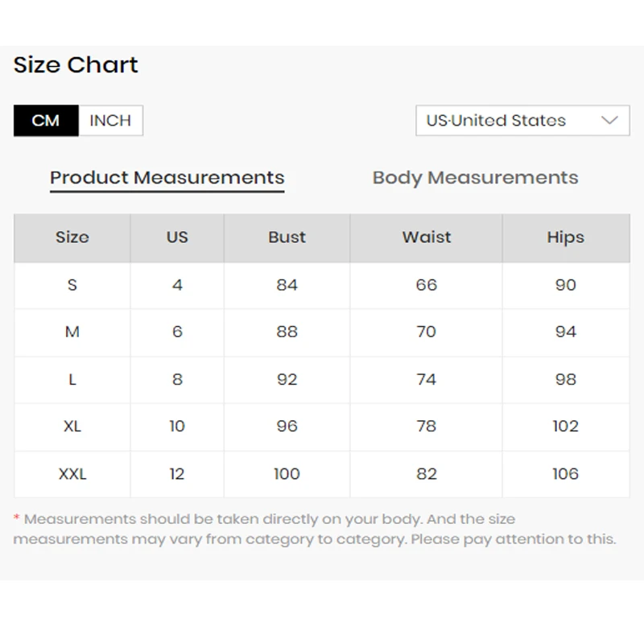Click the XXL bust value 100
644x644 pixels.
pos(287,473)
